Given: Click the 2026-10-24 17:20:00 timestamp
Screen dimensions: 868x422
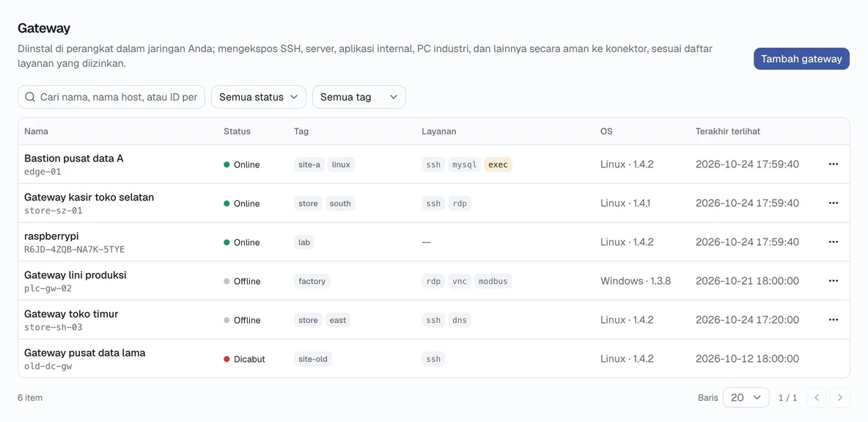Looking at the screenshot, I should 747,319.
